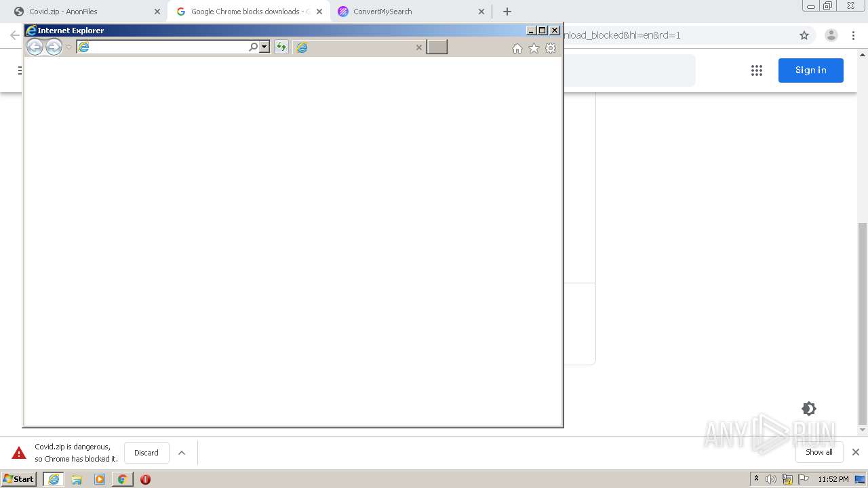Switch to ConvertMySearch Chrome tab
This screenshot has height=488, width=868.
[412, 12]
